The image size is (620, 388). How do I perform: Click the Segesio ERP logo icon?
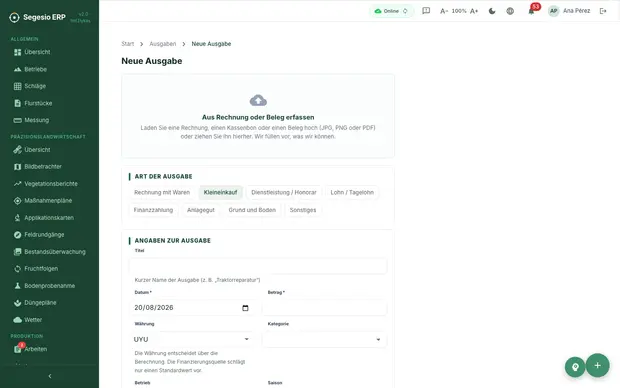(14, 17)
